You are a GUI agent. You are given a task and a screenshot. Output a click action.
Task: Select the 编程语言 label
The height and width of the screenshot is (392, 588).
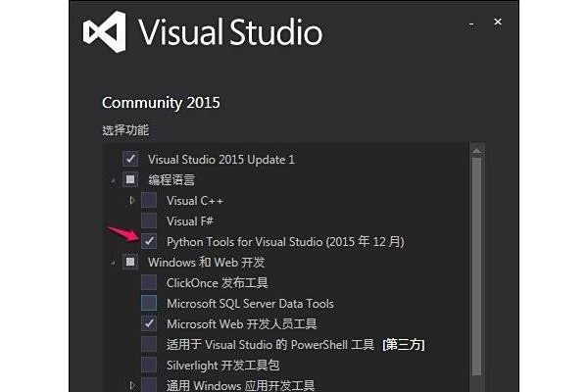pyautogui.click(x=171, y=179)
